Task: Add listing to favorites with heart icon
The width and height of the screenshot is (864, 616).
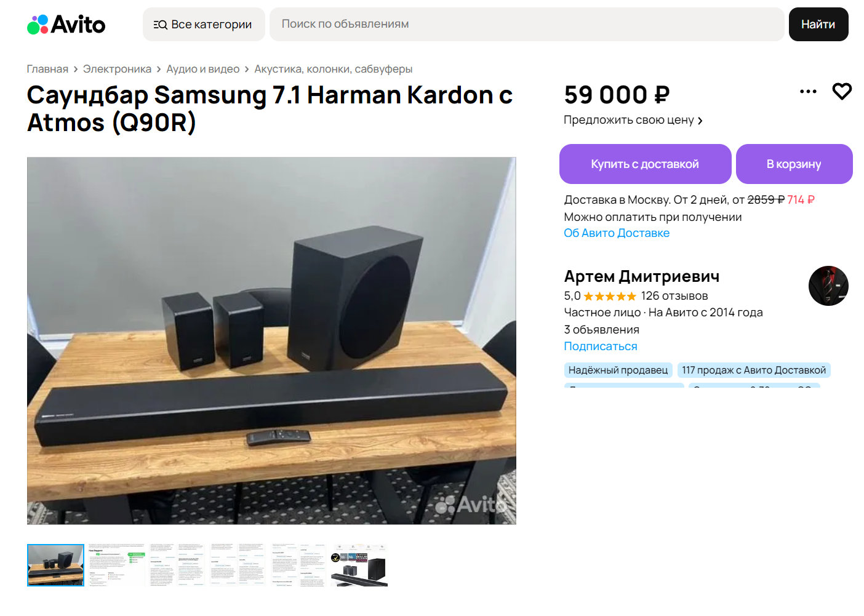Action: 842,92
